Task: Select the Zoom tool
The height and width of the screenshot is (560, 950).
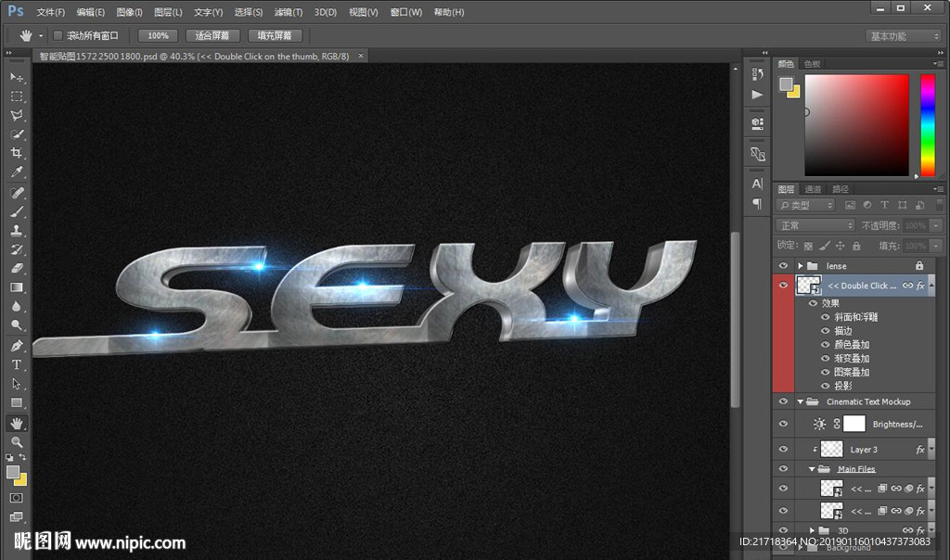Action: 17,442
